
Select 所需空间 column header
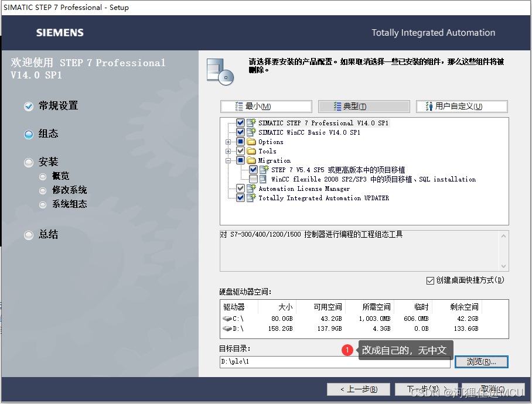pyautogui.click(x=370, y=307)
